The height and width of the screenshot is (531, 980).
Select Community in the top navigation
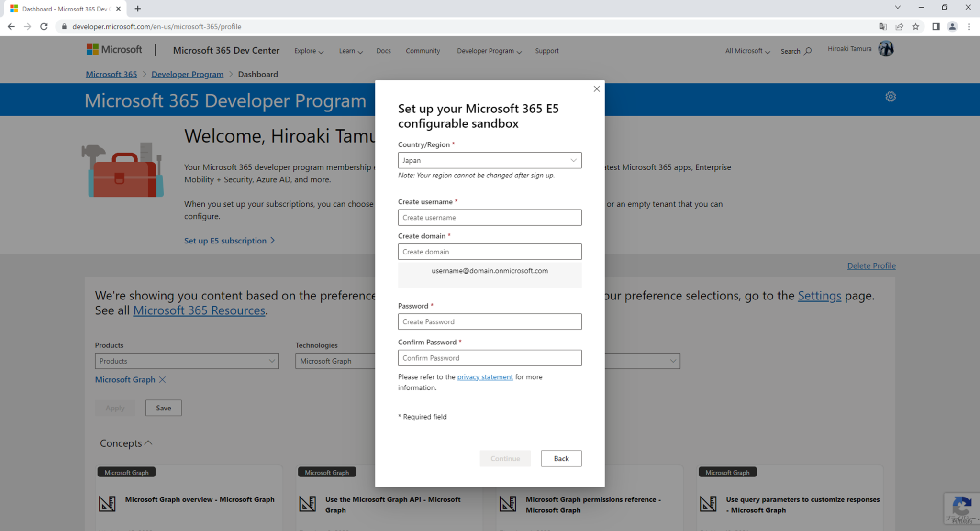423,51
